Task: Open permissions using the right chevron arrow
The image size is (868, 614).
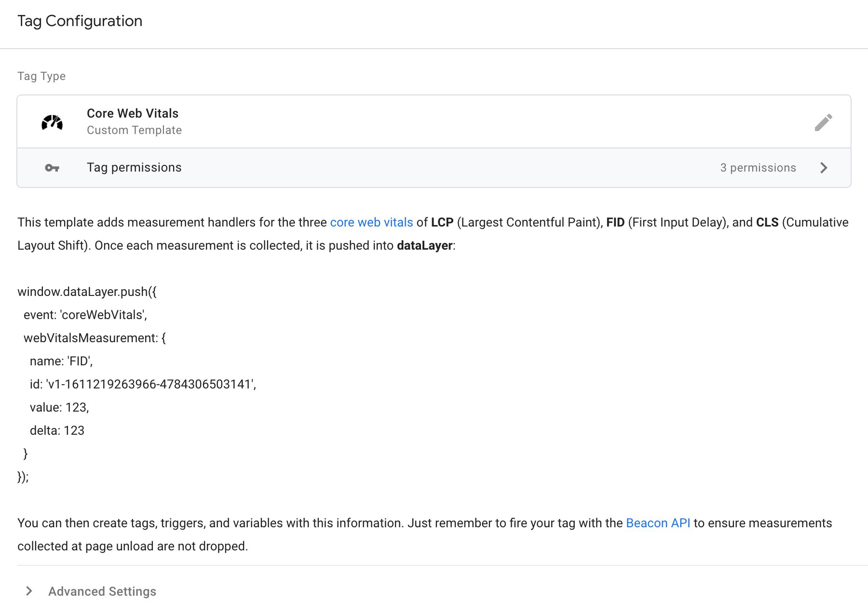Action: tap(824, 168)
